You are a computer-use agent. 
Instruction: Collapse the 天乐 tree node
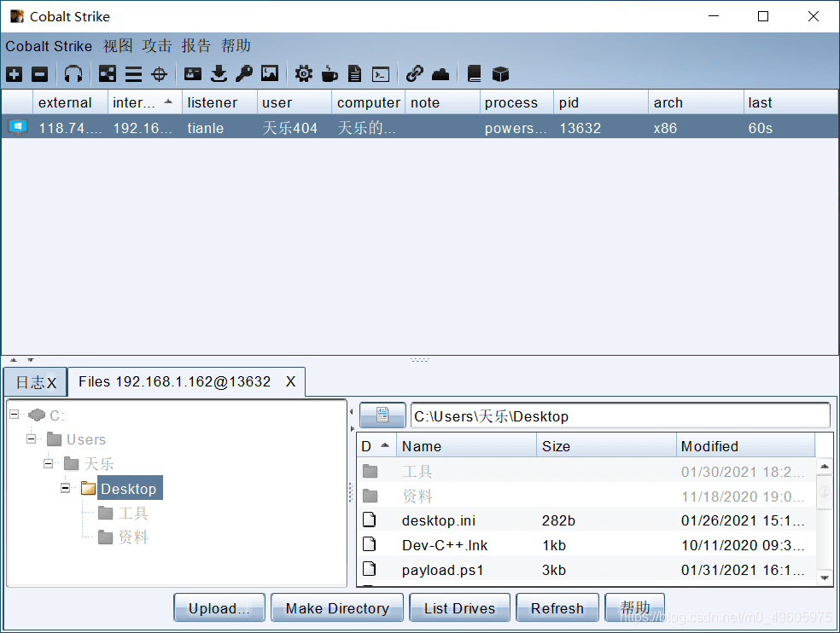coord(48,463)
